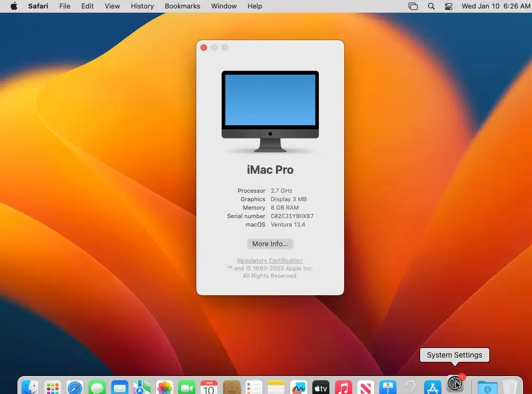Launch Safari from the Dock
The image size is (532, 394).
(x=75, y=388)
